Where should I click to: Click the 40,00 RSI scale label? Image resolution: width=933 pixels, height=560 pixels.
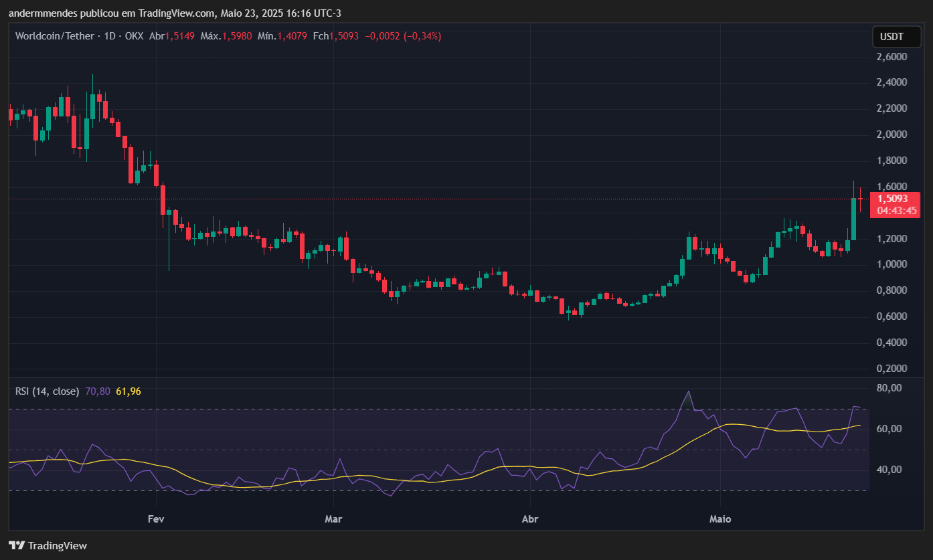point(889,470)
